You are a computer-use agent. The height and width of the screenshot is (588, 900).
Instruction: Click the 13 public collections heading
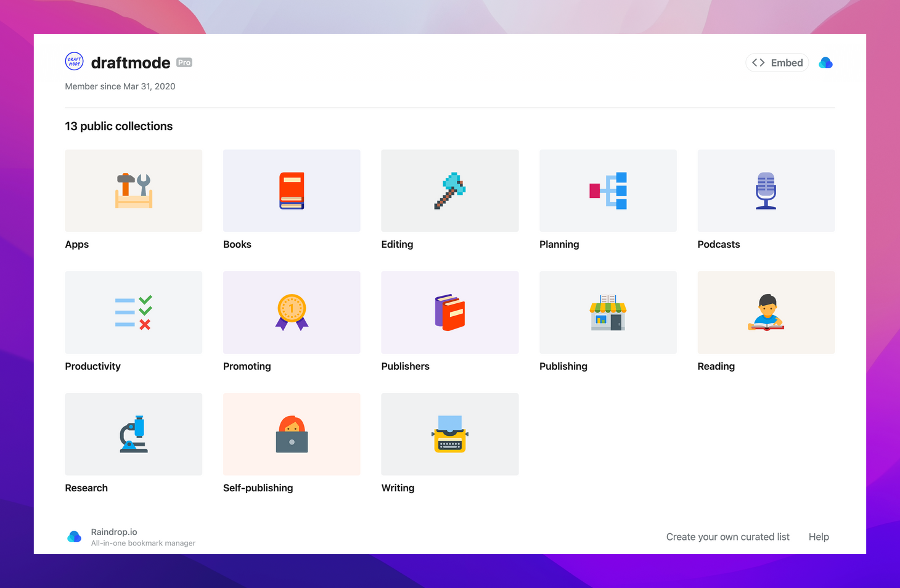click(x=119, y=126)
